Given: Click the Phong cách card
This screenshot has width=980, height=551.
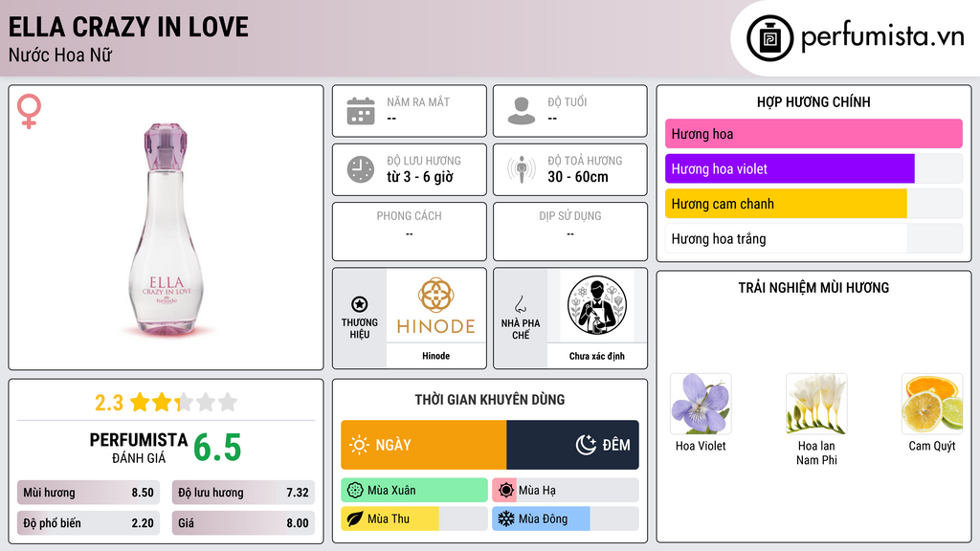Looking at the screenshot, I should point(410,231).
